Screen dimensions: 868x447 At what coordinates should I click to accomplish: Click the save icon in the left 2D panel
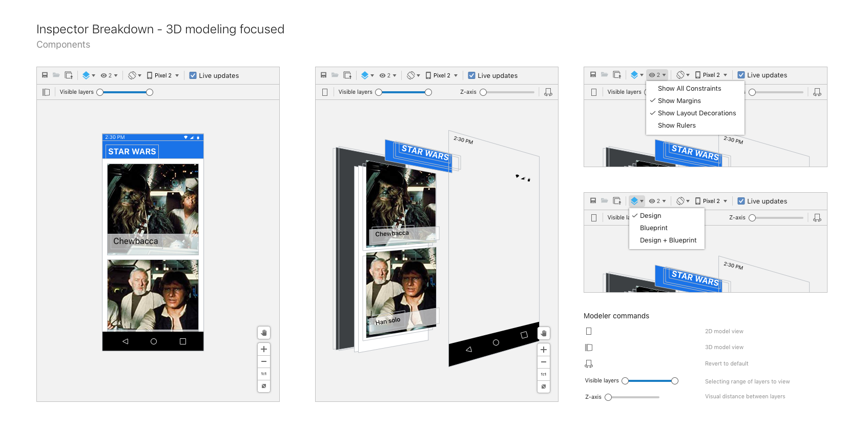pyautogui.click(x=45, y=75)
